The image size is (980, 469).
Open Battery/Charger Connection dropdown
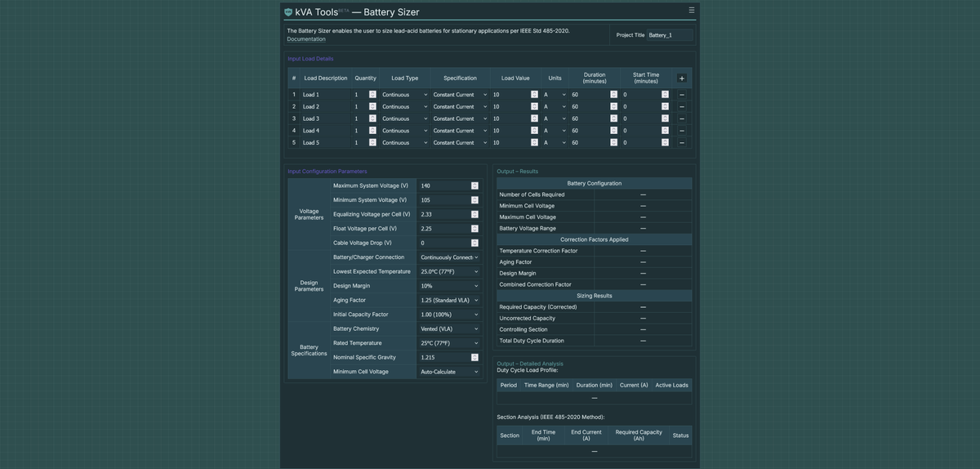pyautogui.click(x=449, y=257)
